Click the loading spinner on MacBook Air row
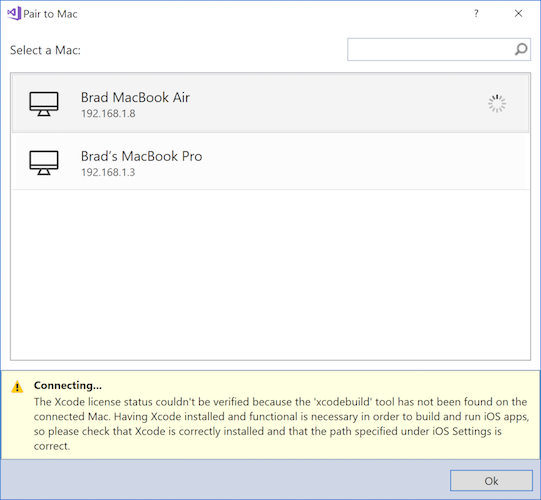Screen dimensions: 541x500 (497, 104)
